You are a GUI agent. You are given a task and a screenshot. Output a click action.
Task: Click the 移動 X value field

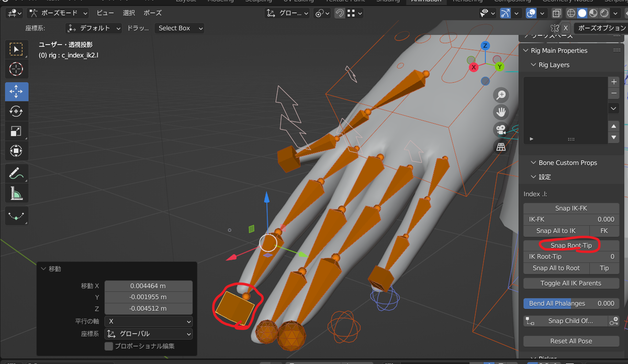[148, 286]
